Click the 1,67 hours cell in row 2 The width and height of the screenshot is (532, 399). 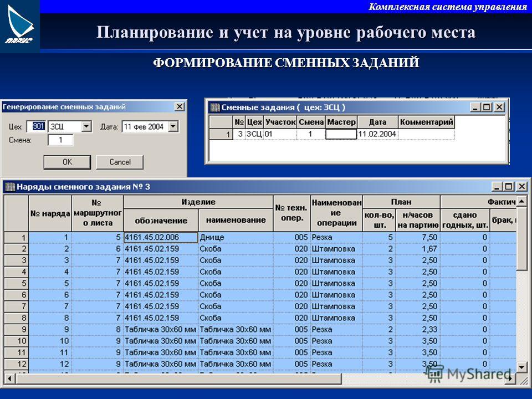[x=418, y=249]
